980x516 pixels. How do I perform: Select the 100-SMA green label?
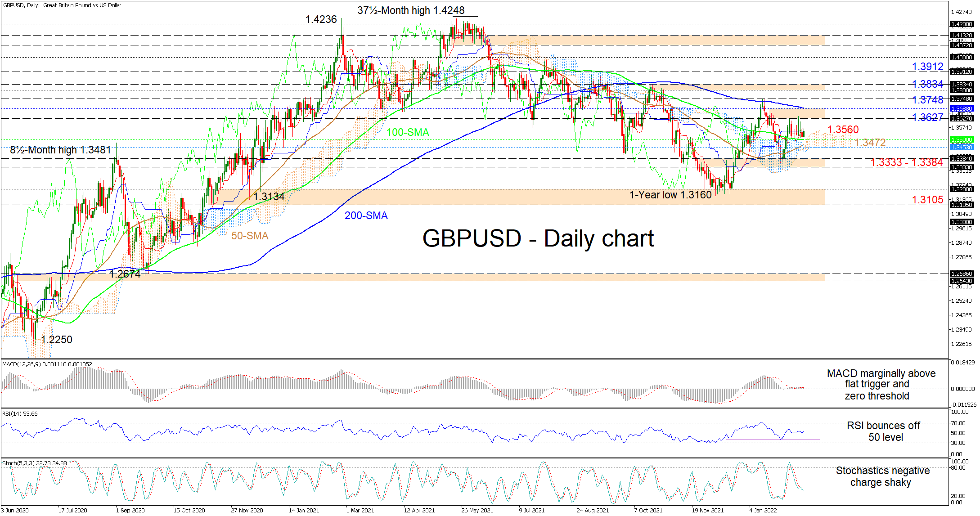click(408, 132)
